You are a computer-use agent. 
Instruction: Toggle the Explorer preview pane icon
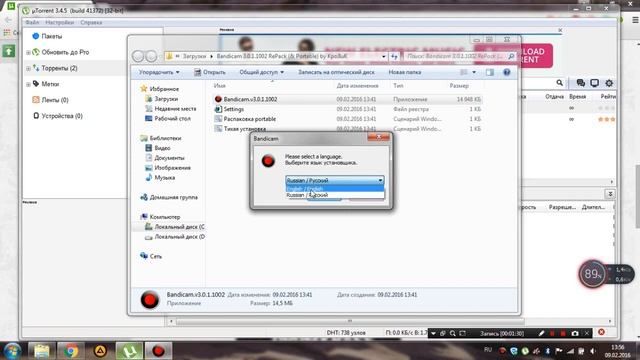click(x=489, y=72)
